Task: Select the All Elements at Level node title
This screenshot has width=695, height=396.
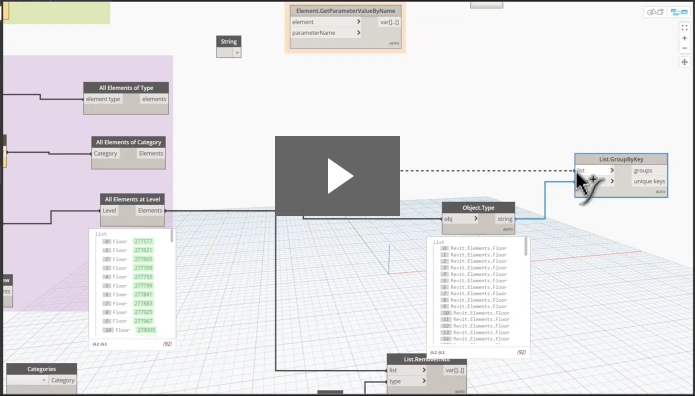Action: pos(132,199)
